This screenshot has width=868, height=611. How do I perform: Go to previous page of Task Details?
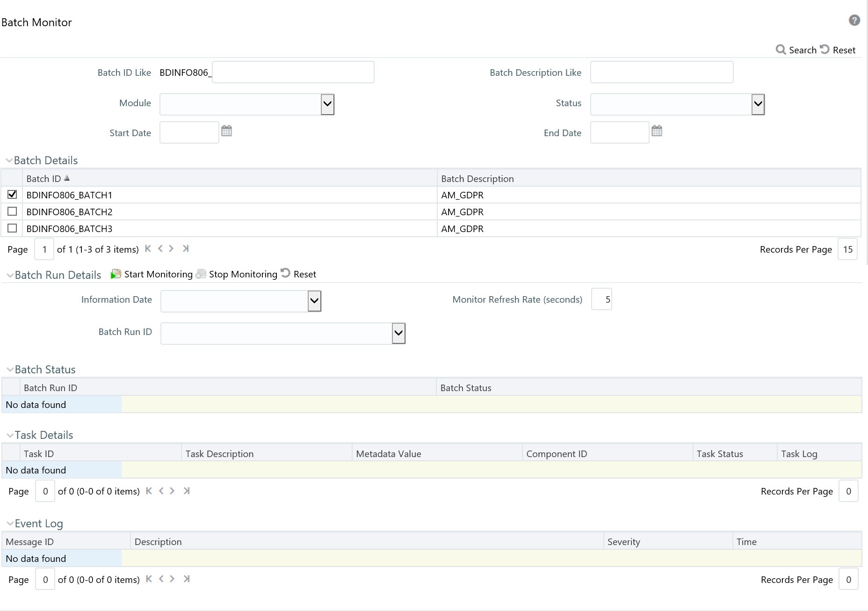[x=161, y=491]
